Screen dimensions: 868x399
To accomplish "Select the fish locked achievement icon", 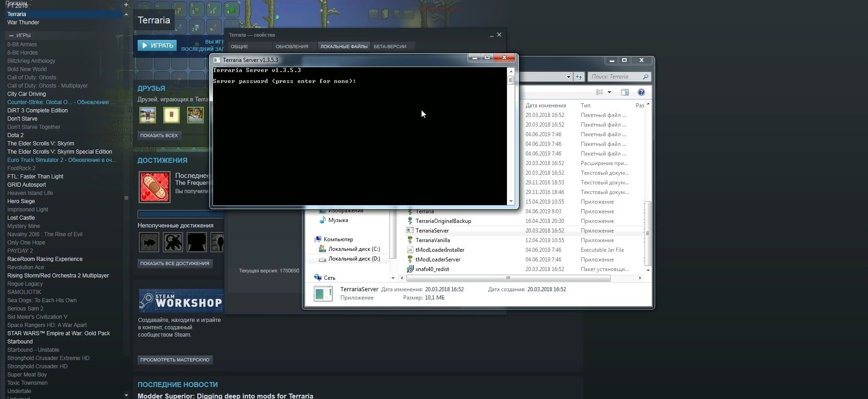I will pos(149,242).
